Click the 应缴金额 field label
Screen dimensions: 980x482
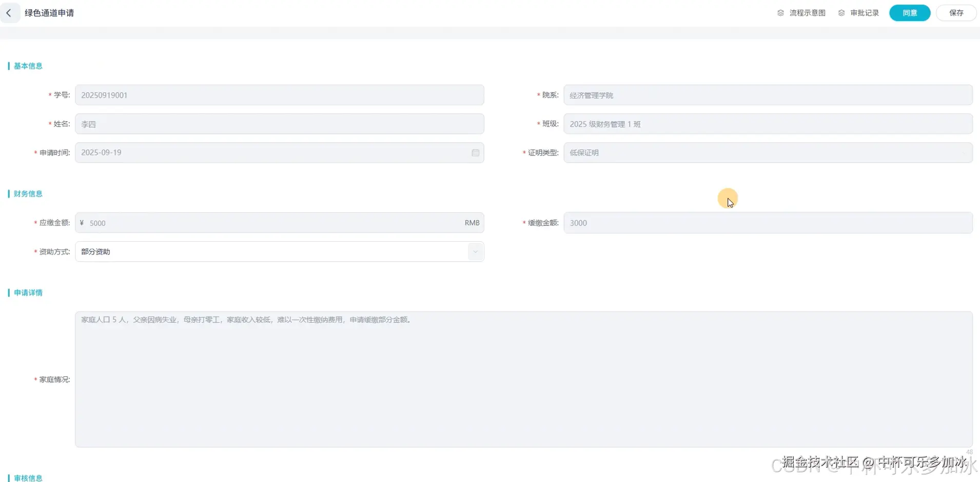pos(54,223)
